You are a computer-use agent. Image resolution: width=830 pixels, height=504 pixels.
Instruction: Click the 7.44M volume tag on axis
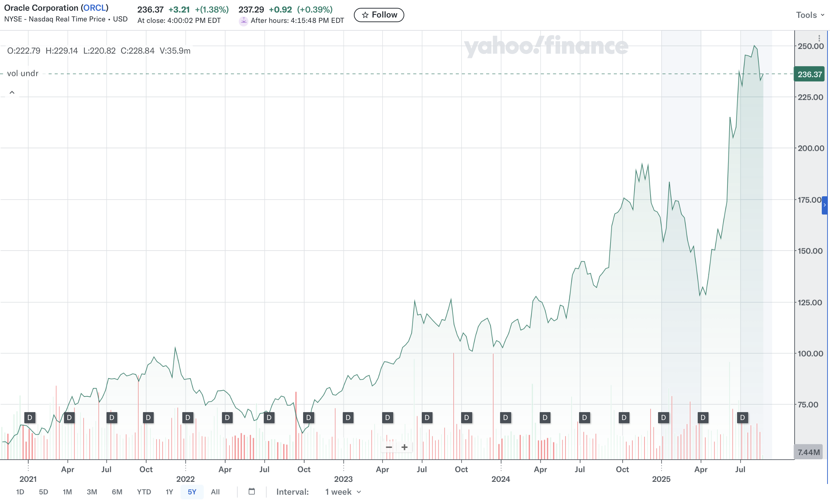(809, 452)
